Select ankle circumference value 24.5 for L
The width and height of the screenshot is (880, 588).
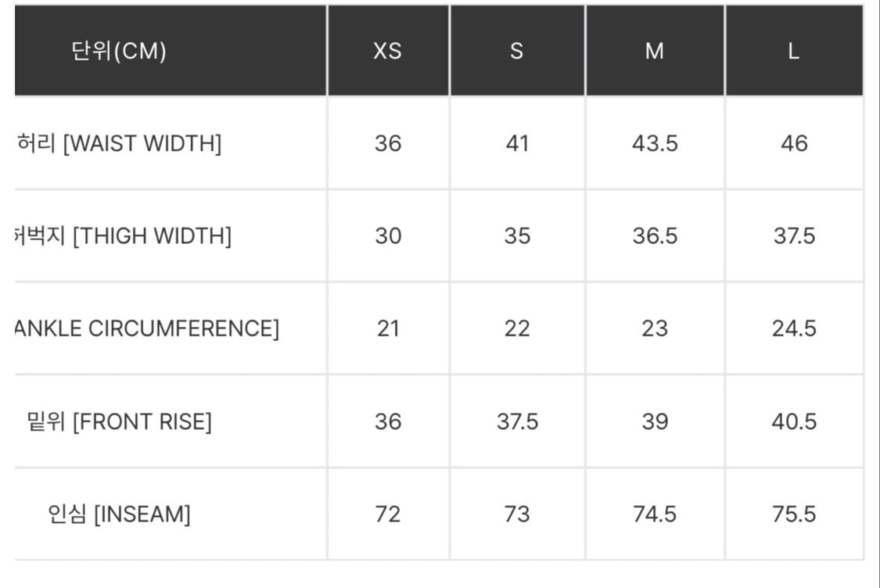click(x=794, y=328)
